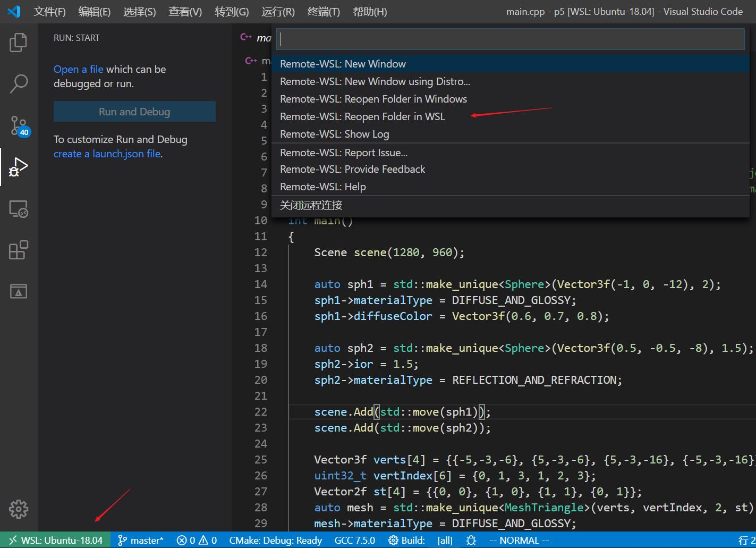Screen dimensions: 756x548
Task: Click on uint32_t vertIndex[6] line
Action: pyautogui.click(x=455, y=475)
